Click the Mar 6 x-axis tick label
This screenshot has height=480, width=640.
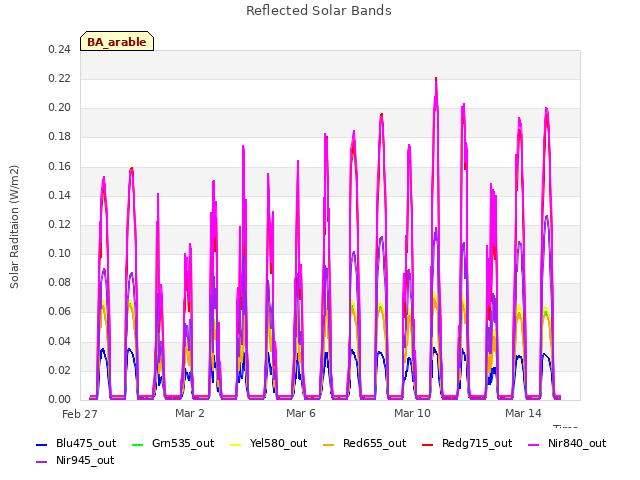[x=301, y=413]
